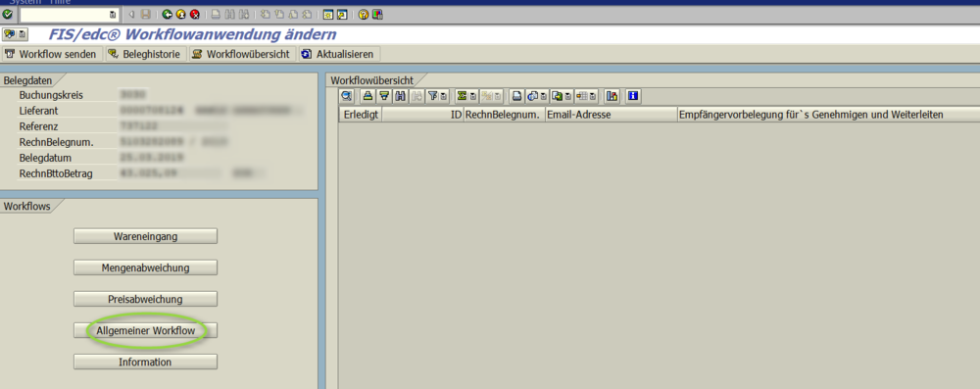Click Workflow senden in application toolbar
The width and height of the screenshot is (980, 389).
point(52,55)
